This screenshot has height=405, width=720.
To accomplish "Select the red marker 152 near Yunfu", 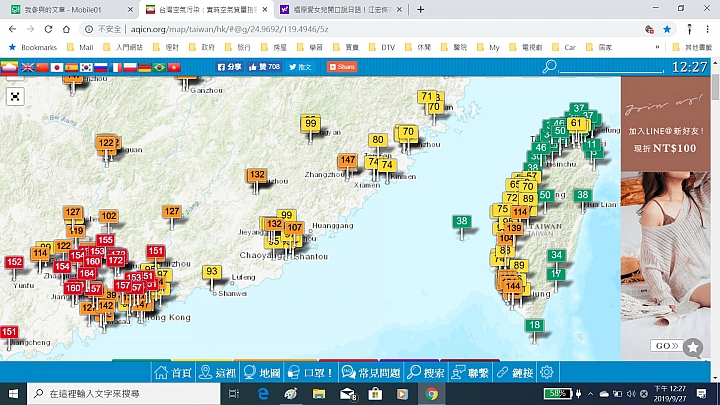I will (14, 262).
